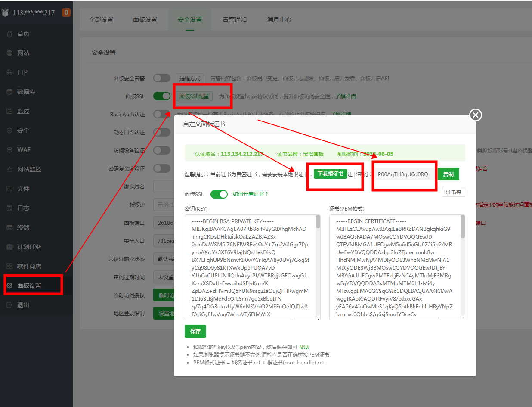Open the 监控 monitoring icon
The width and height of the screenshot is (532, 407).
[x=9, y=111]
